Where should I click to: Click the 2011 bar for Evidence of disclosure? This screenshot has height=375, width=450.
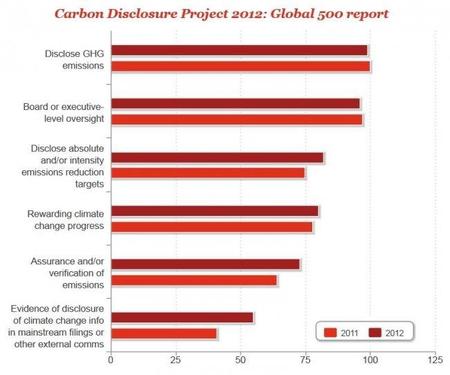tap(164, 334)
